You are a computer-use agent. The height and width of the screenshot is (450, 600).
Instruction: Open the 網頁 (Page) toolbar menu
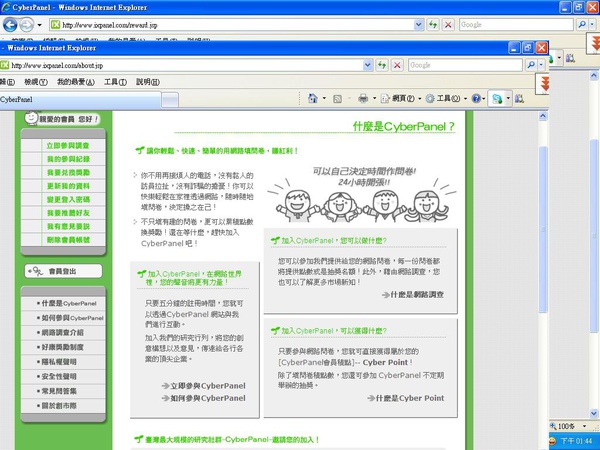tap(401, 99)
